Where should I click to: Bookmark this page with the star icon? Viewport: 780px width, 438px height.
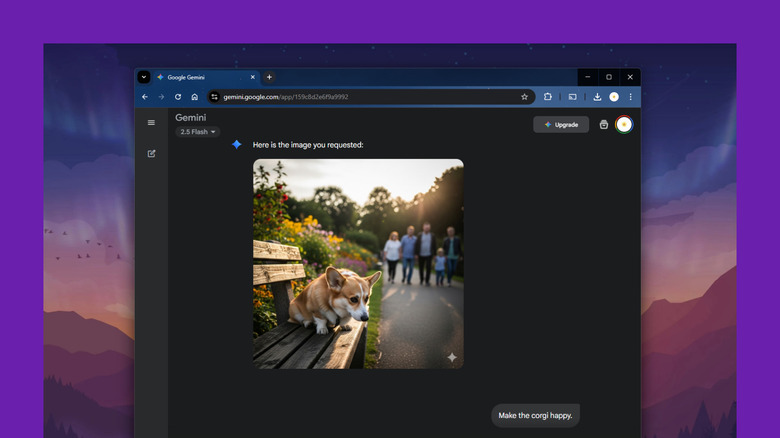524,97
